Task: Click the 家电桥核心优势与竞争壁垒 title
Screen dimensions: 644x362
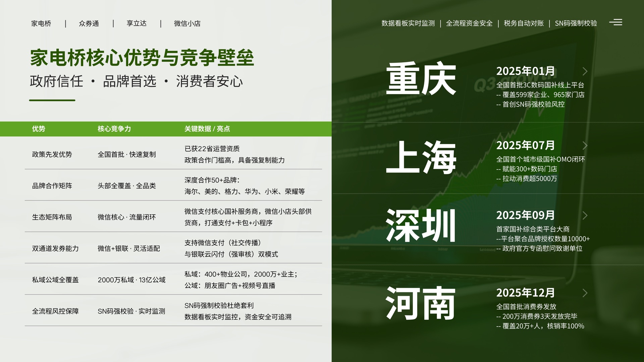Action: 142,58
